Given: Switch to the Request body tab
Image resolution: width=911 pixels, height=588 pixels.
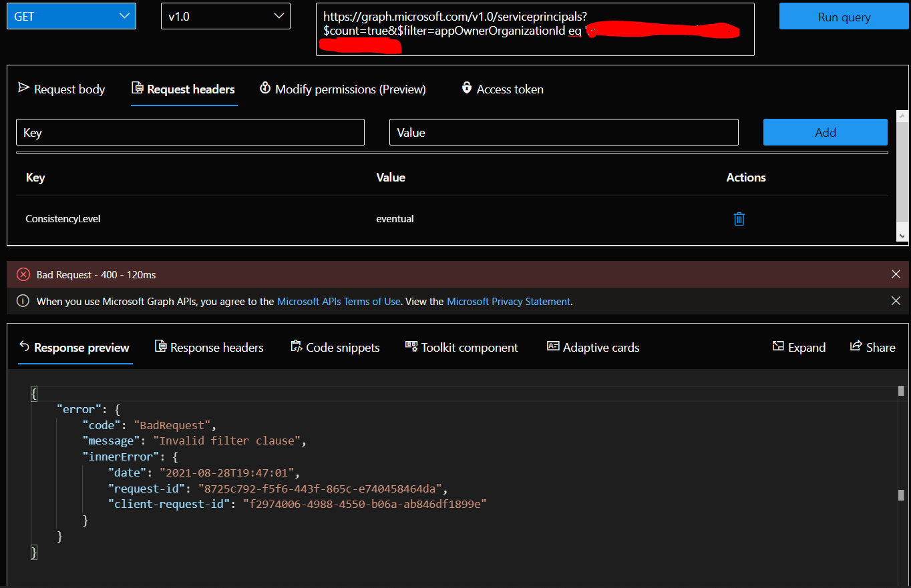Looking at the screenshot, I should point(61,89).
